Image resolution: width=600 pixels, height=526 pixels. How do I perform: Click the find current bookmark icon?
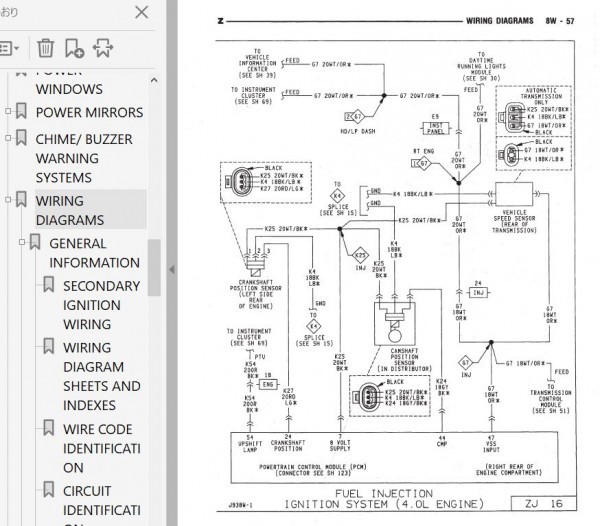click(x=103, y=48)
